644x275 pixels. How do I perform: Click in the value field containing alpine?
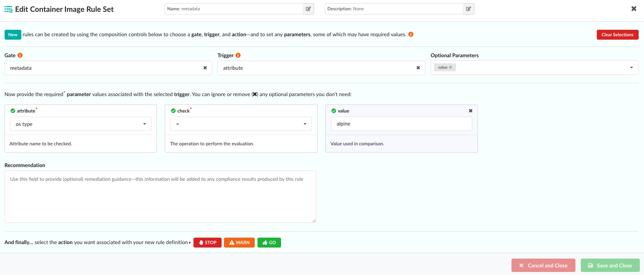pyautogui.click(x=401, y=124)
